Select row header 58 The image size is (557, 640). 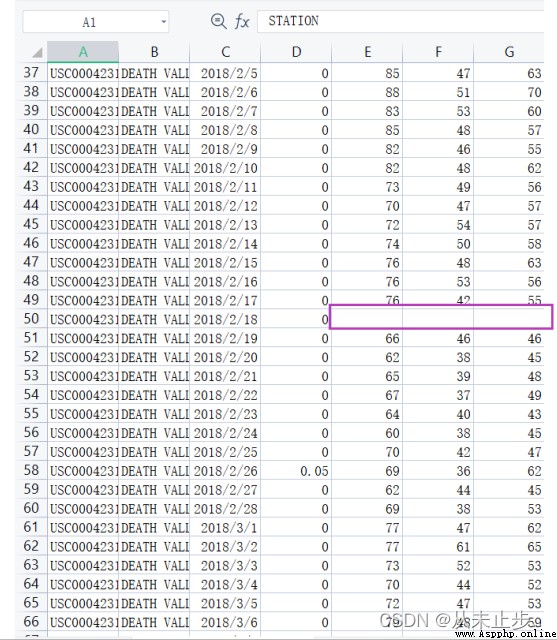tap(31, 470)
